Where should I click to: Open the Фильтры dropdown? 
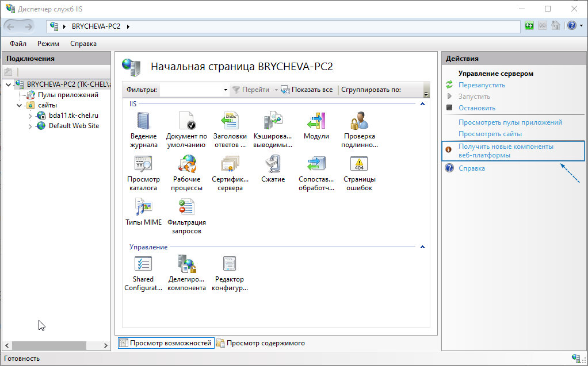[226, 90]
